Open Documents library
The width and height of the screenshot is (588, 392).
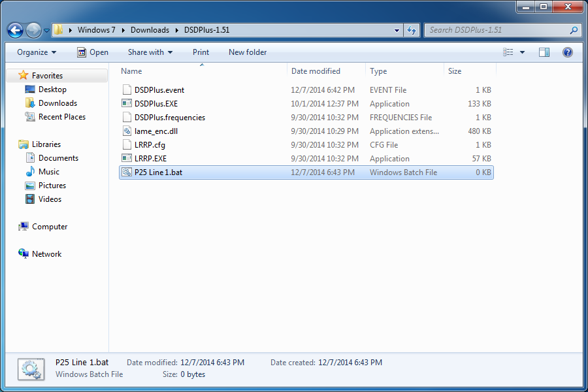[x=58, y=158]
